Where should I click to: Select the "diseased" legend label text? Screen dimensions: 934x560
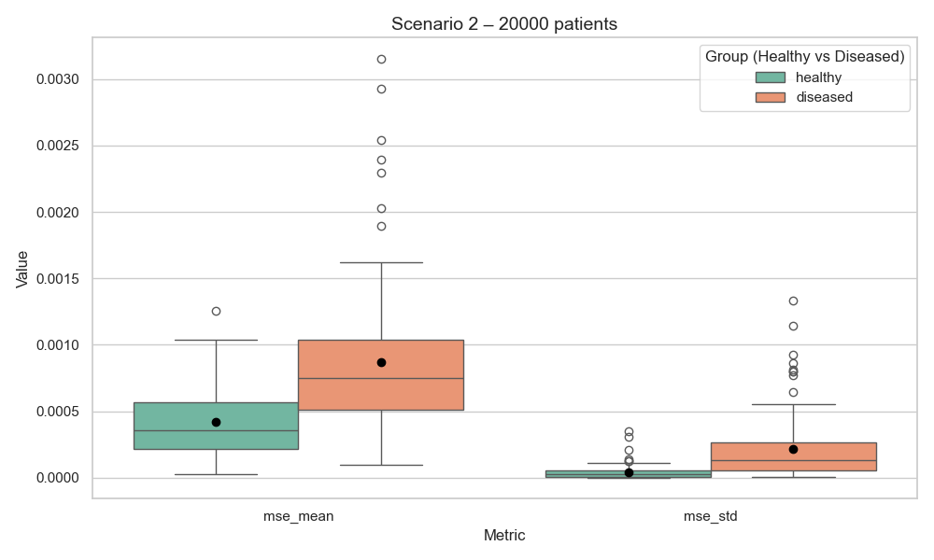(x=824, y=97)
